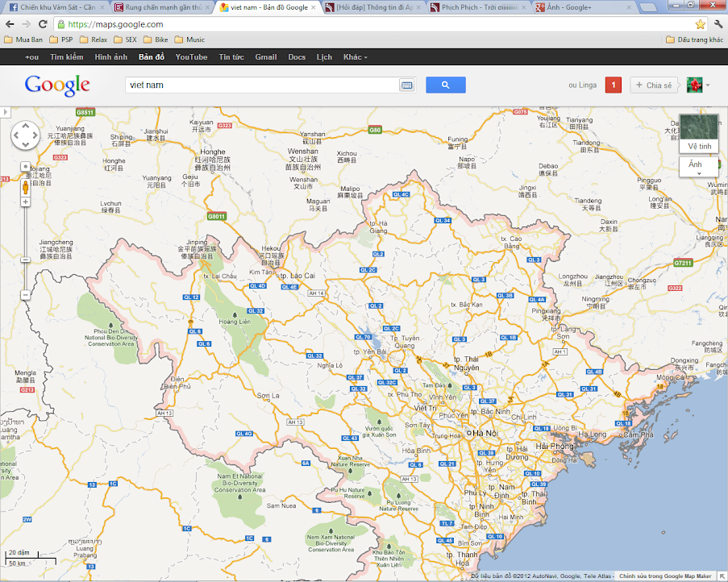728x582 pixels.
Task: Zoom out with the minus button
Action: point(26,295)
